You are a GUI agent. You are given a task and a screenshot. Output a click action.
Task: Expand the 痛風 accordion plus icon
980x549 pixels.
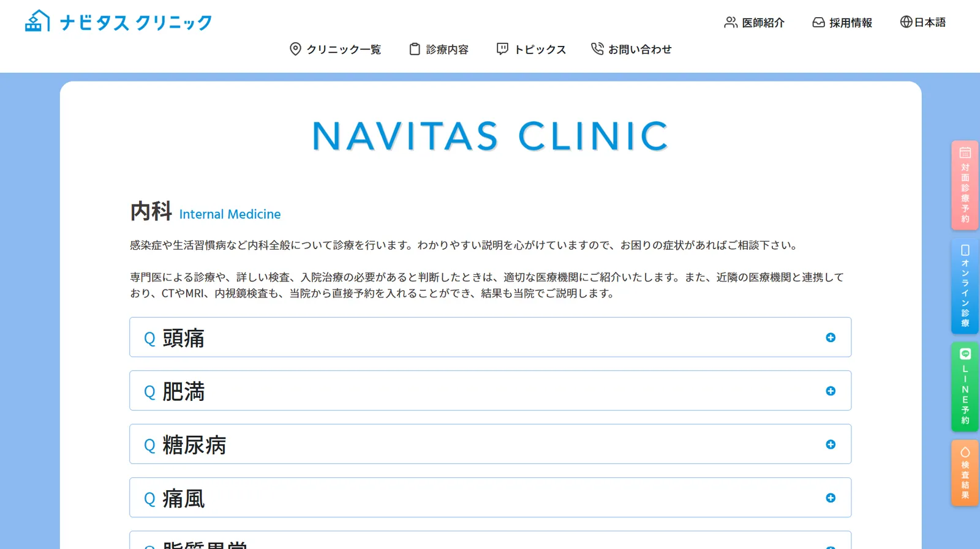831,498
